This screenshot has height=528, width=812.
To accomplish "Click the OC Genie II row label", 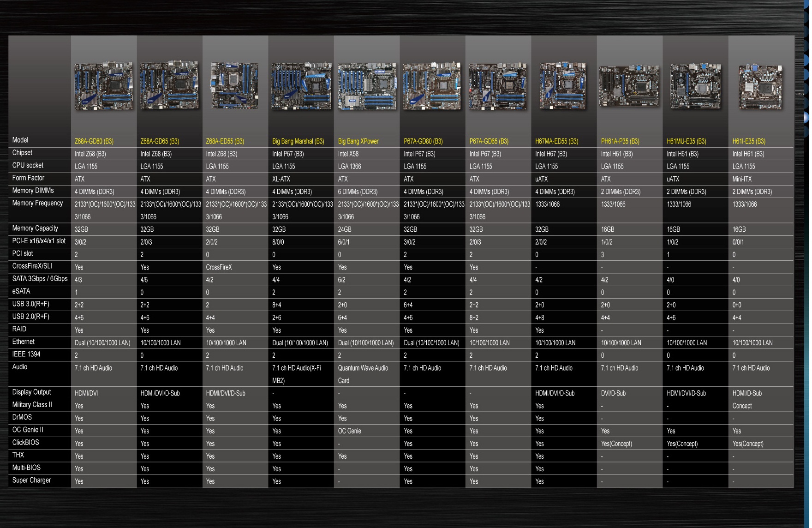I will [28, 430].
